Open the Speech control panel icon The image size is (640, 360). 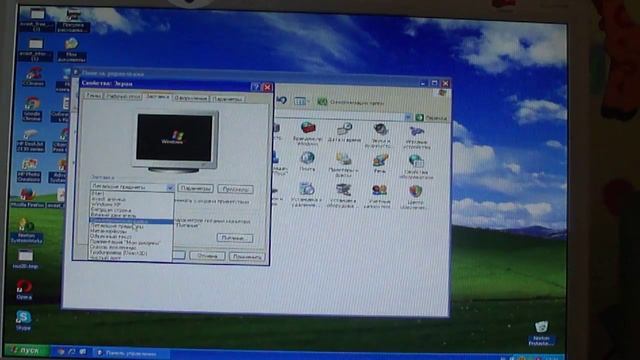(x=380, y=163)
